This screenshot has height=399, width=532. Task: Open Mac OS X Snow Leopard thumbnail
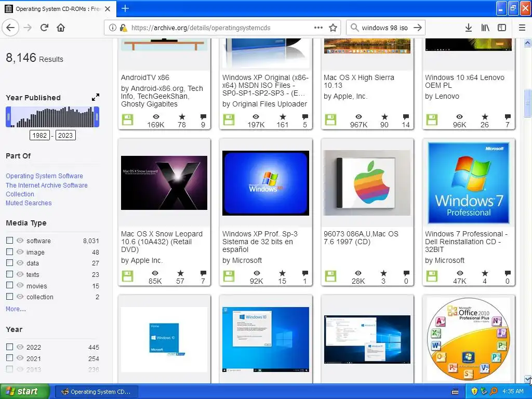(x=164, y=182)
